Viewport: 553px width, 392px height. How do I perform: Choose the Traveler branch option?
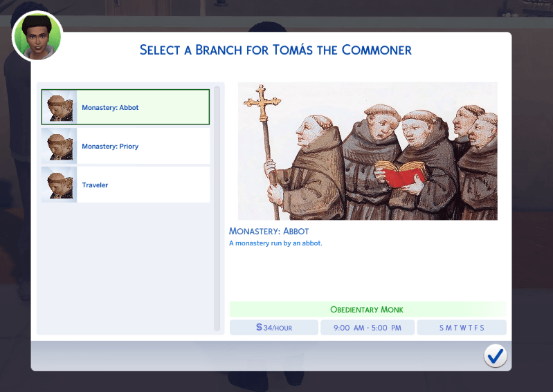(125, 185)
